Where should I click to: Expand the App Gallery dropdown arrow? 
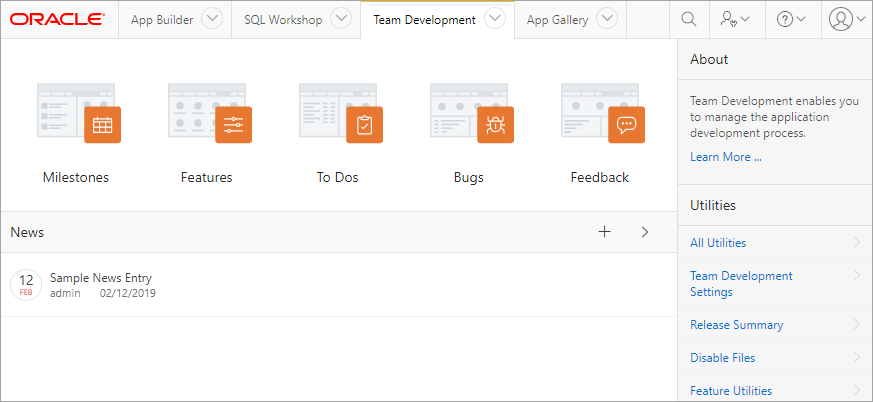click(x=607, y=19)
